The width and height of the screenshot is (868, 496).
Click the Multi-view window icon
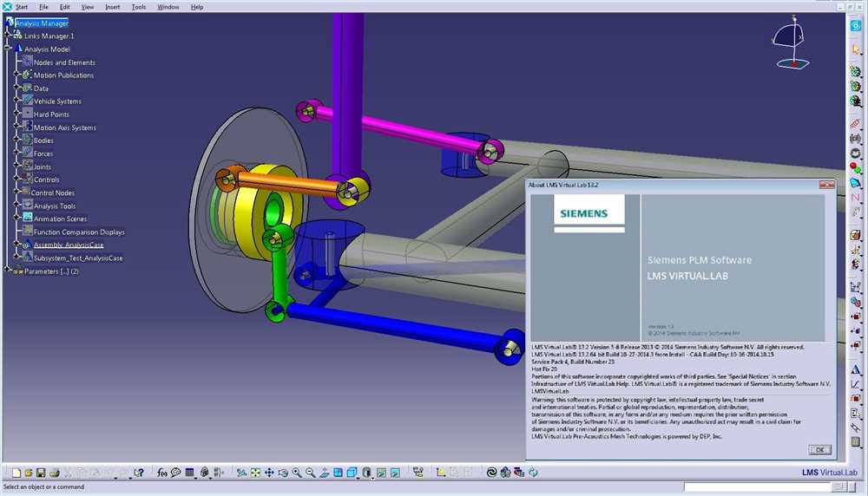coord(338,473)
